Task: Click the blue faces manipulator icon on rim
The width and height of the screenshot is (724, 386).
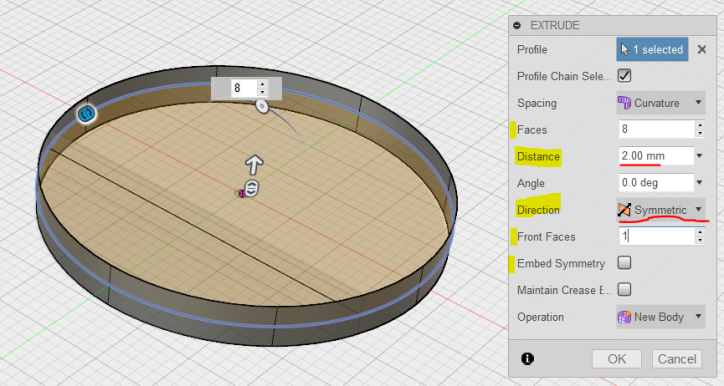Action: (x=86, y=113)
